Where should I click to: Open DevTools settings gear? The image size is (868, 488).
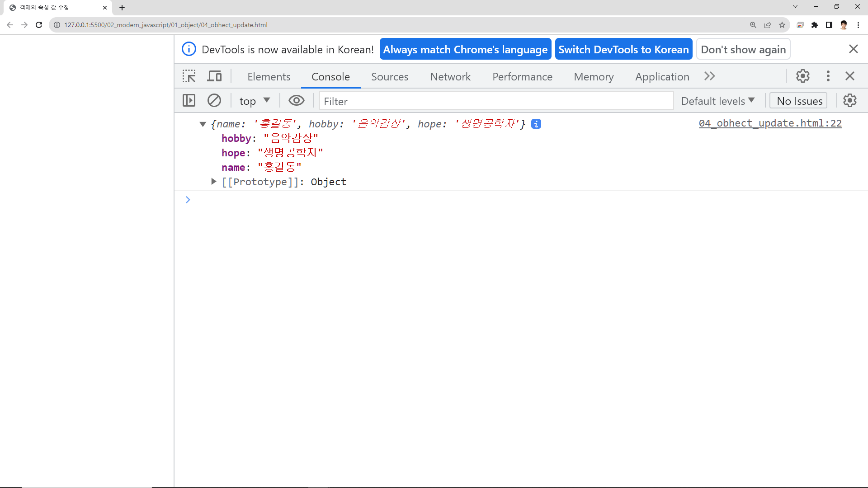[803, 76]
